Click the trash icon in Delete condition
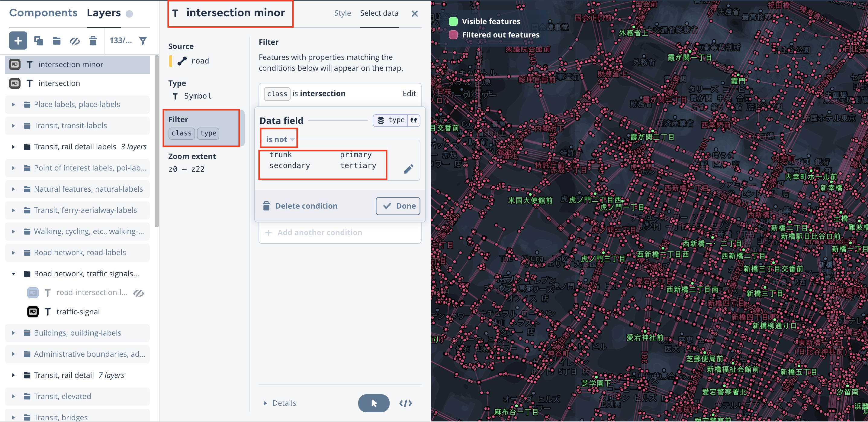Viewport: 868px width, 422px height. (266, 206)
